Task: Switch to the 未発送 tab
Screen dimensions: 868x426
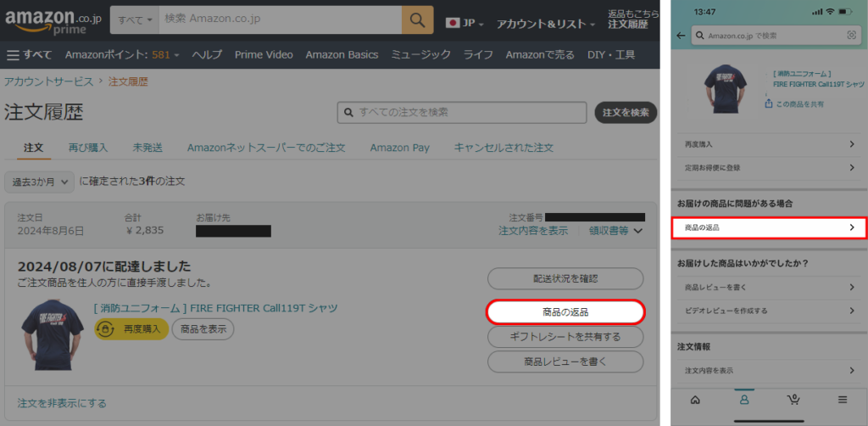Action: point(147,148)
